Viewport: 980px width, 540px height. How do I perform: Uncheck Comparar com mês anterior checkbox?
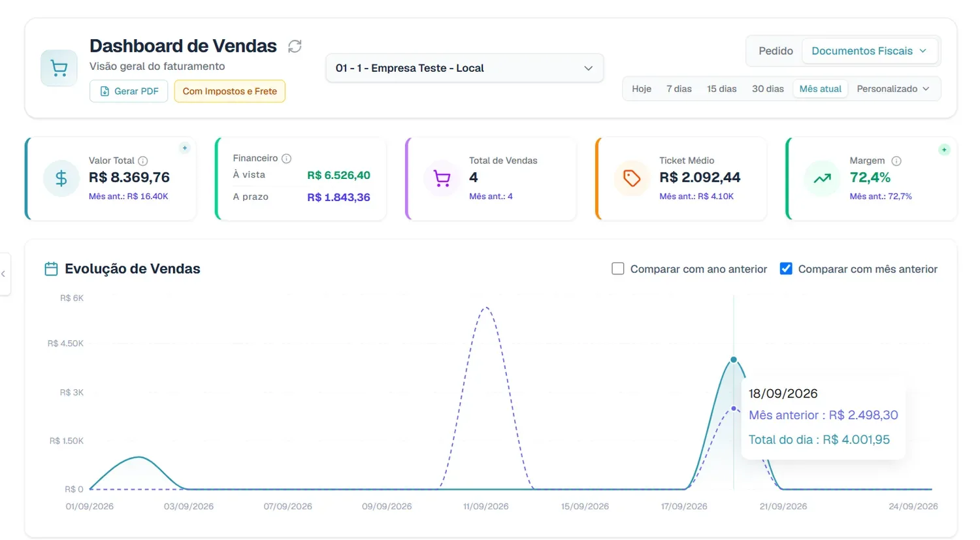pos(786,268)
